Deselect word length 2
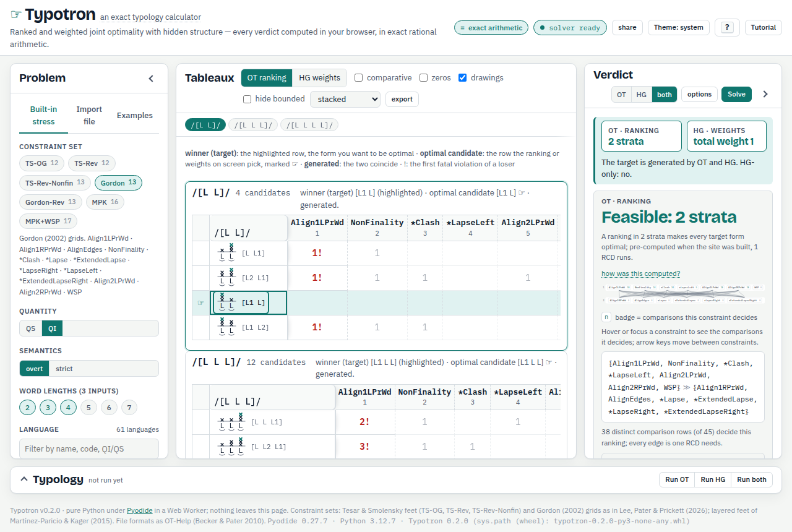This screenshot has width=792, height=532. 27,408
